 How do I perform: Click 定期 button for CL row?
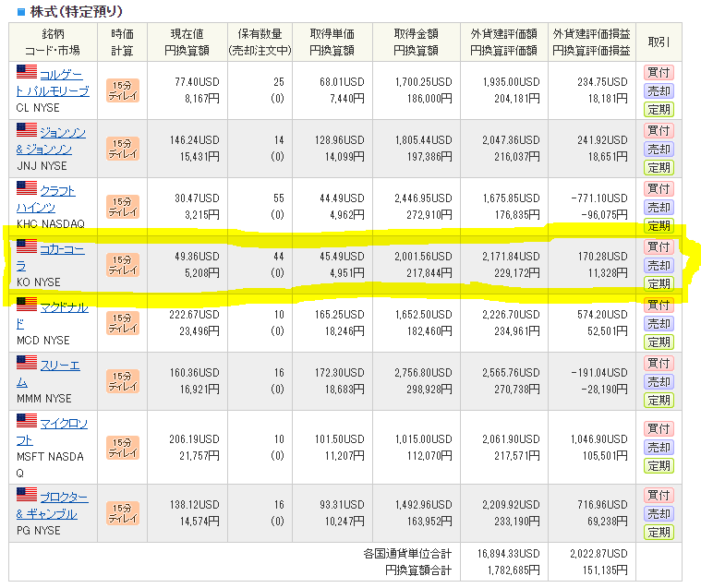tap(659, 110)
